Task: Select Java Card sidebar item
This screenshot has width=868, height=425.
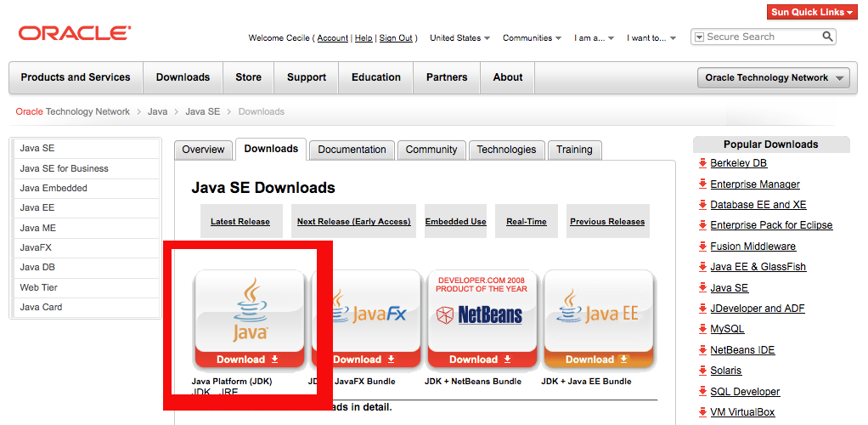Action: (85, 307)
